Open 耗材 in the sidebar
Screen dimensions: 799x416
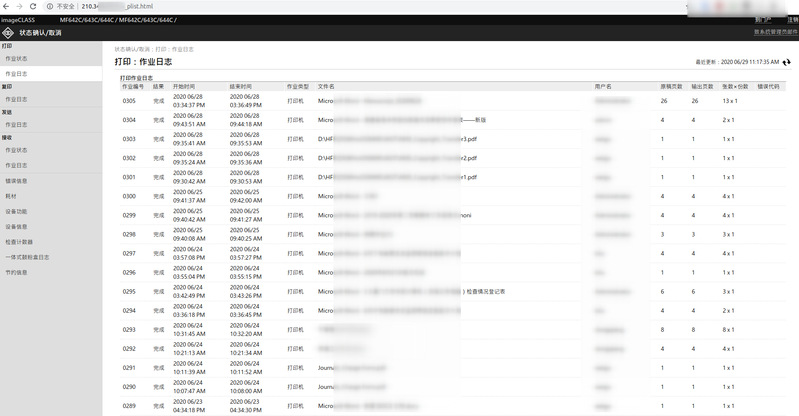11,196
